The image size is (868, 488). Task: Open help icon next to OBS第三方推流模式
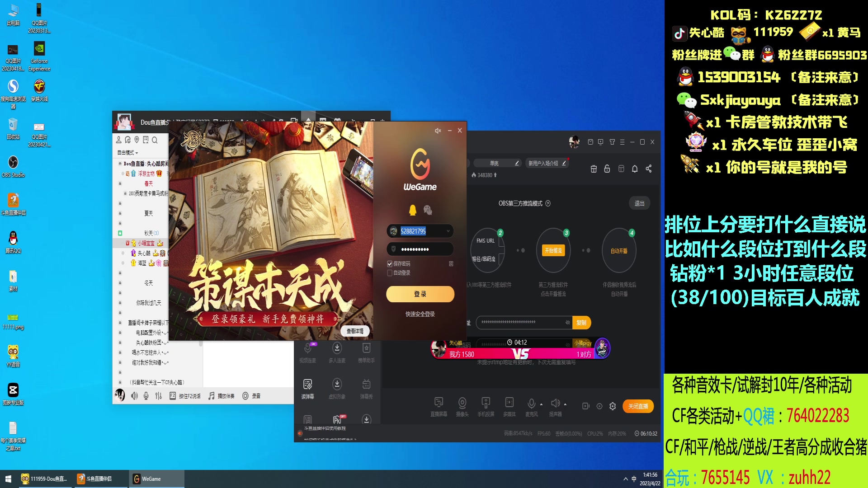(x=548, y=203)
